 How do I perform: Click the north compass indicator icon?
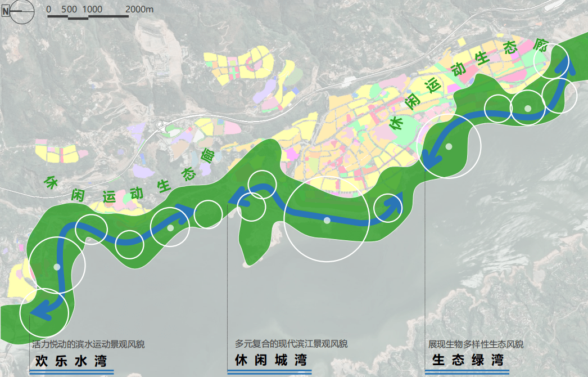(x=22, y=11)
